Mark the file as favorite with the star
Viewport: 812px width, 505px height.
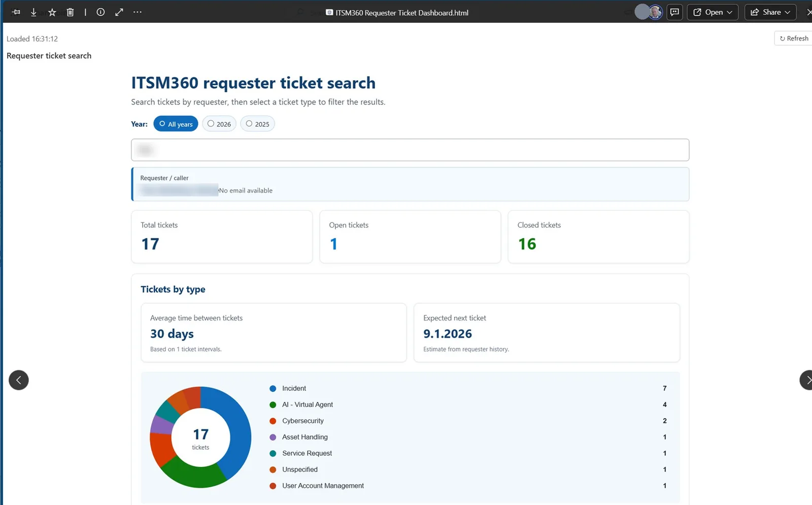(x=52, y=12)
